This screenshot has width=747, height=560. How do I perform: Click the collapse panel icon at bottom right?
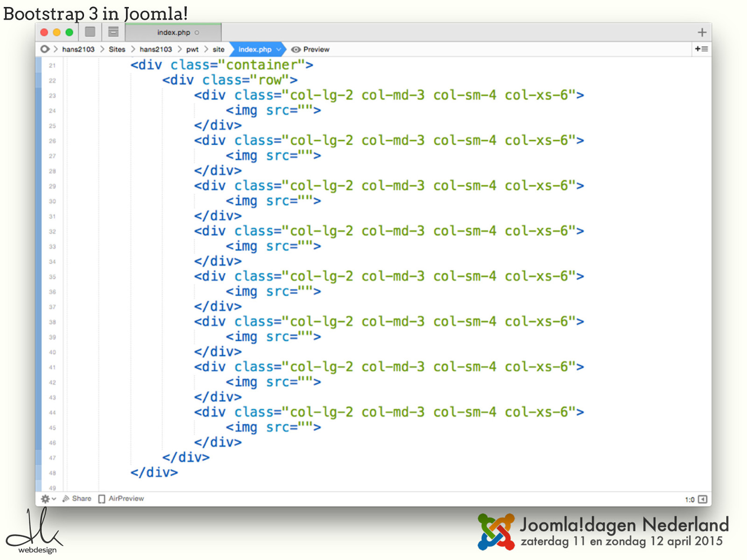click(702, 499)
